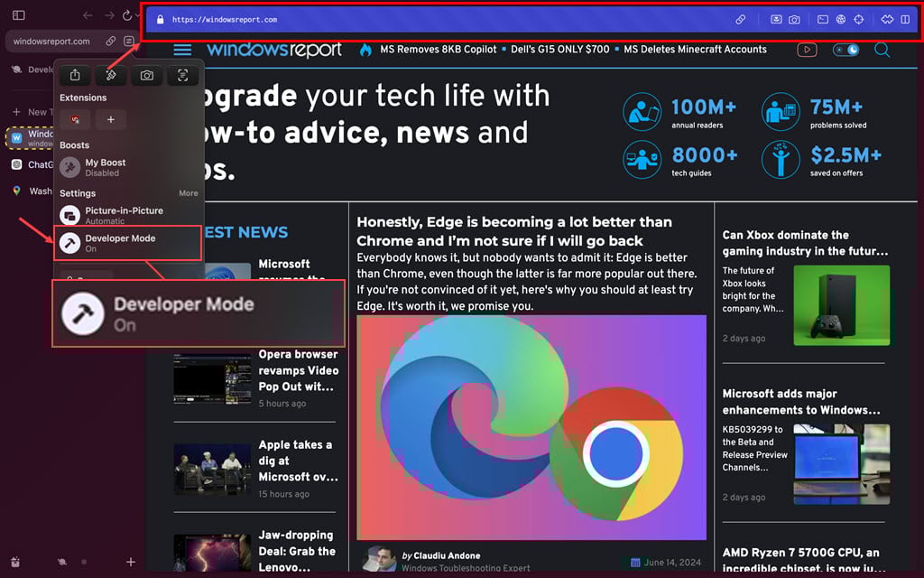Open the globe network icon in blue toolbar
Screen dimensions: 924x578
tap(841, 20)
